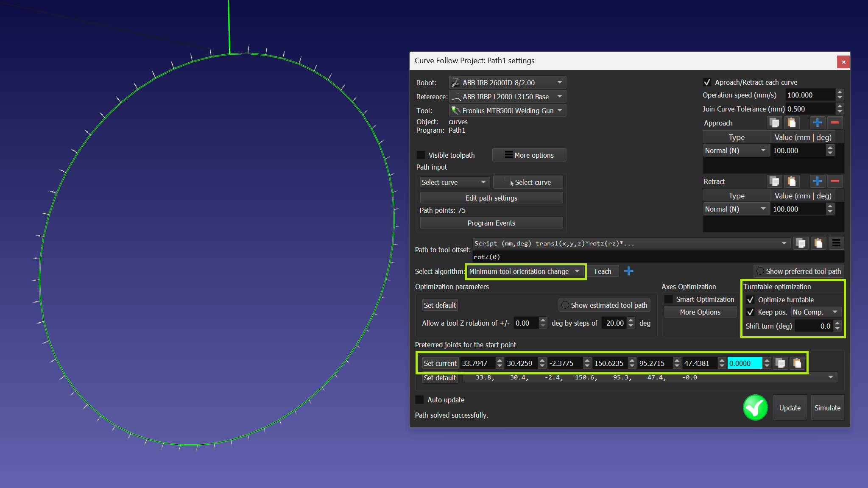Image resolution: width=868 pixels, height=488 pixels.
Task: Click the blue plus next to Teach
Action: (628, 271)
